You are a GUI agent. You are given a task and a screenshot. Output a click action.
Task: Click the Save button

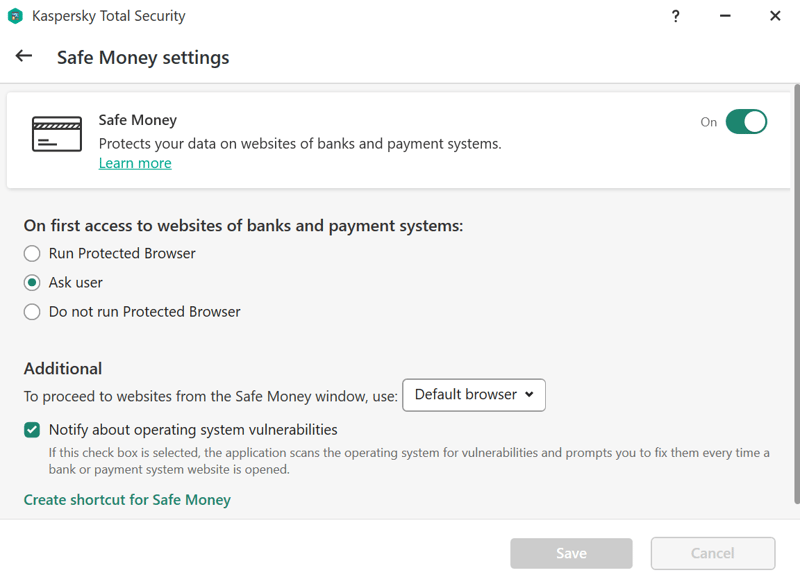point(571,553)
